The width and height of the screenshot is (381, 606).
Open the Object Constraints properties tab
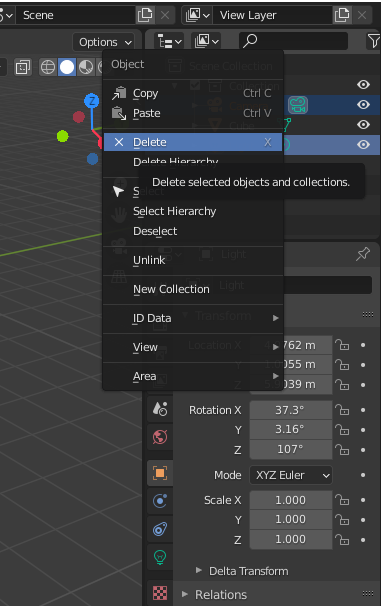[x=160, y=529]
